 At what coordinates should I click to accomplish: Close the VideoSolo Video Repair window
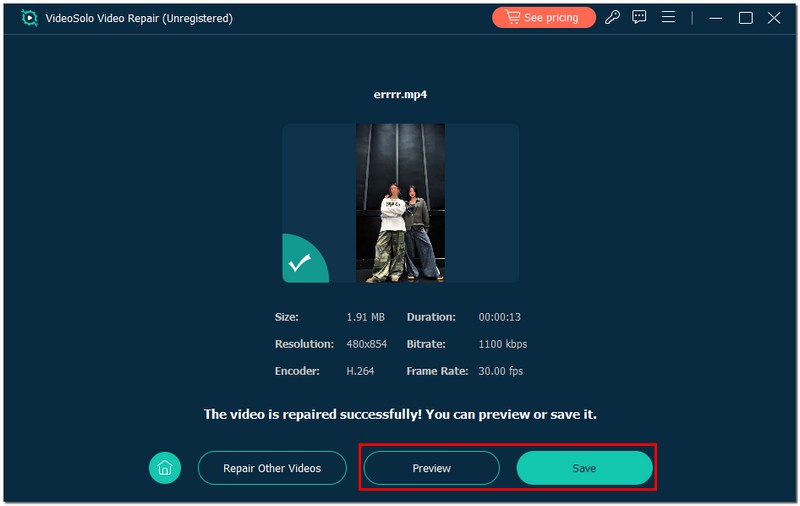click(x=775, y=18)
